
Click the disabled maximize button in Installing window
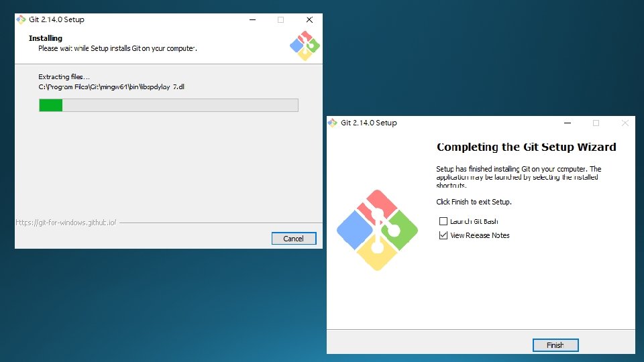click(x=280, y=19)
